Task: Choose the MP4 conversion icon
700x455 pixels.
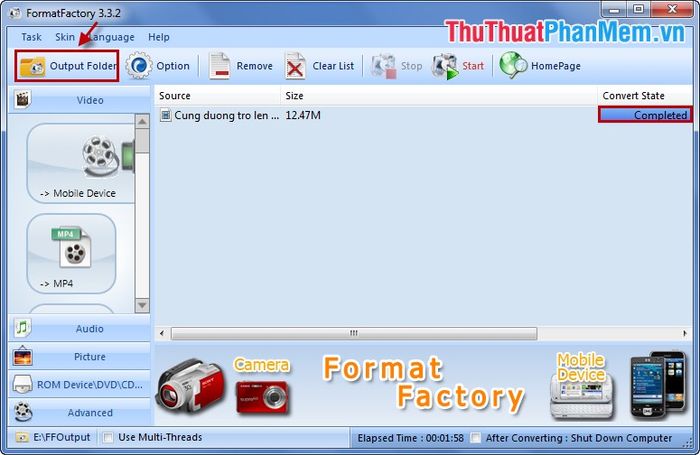Action: coord(71,253)
